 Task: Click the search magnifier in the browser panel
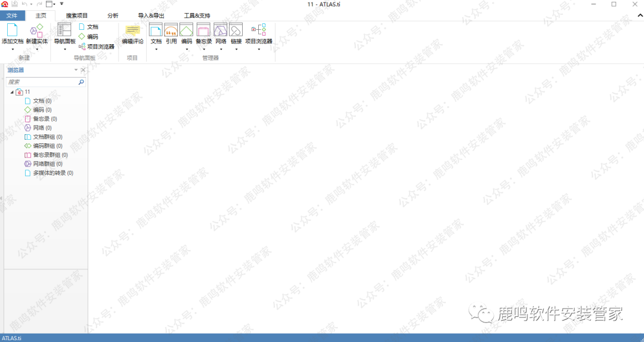81,82
